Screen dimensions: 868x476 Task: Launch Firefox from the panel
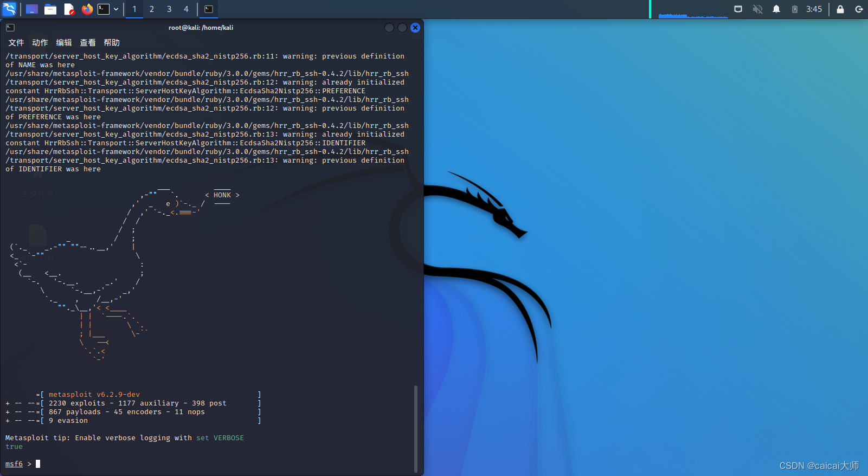point(87,9)
